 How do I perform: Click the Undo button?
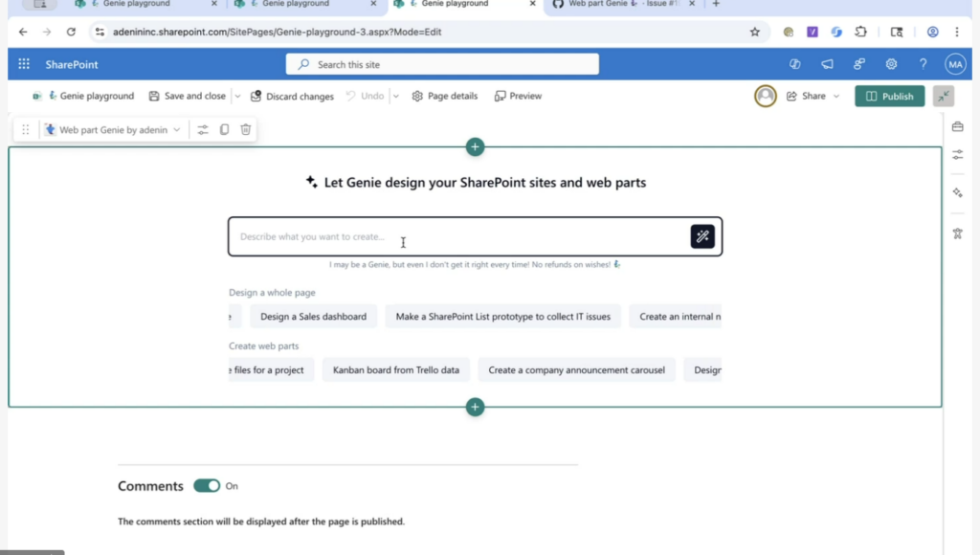pyautogui.click(x=366, y=96)
